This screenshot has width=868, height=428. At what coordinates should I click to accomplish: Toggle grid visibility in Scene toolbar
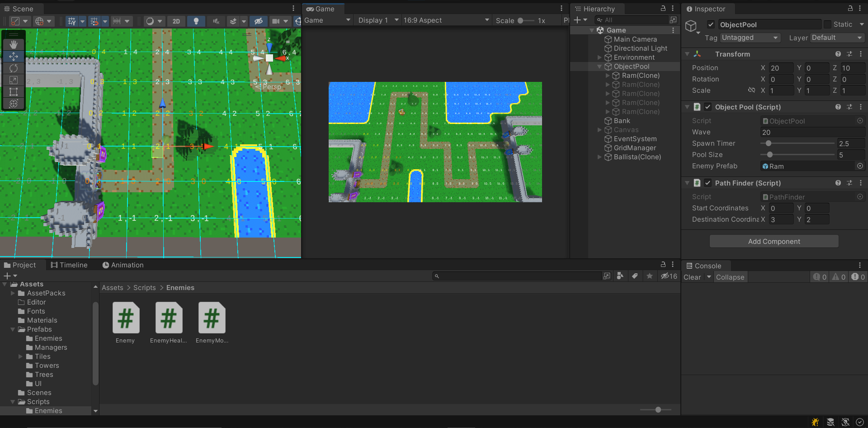pyautogui.click(x=71, y=21)
